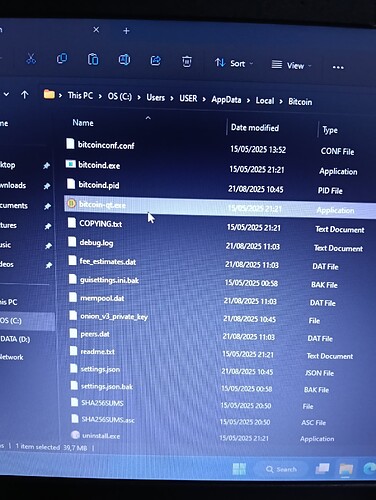Open the See more three-dots menu

pyautogui.click(x=338, y=67)
